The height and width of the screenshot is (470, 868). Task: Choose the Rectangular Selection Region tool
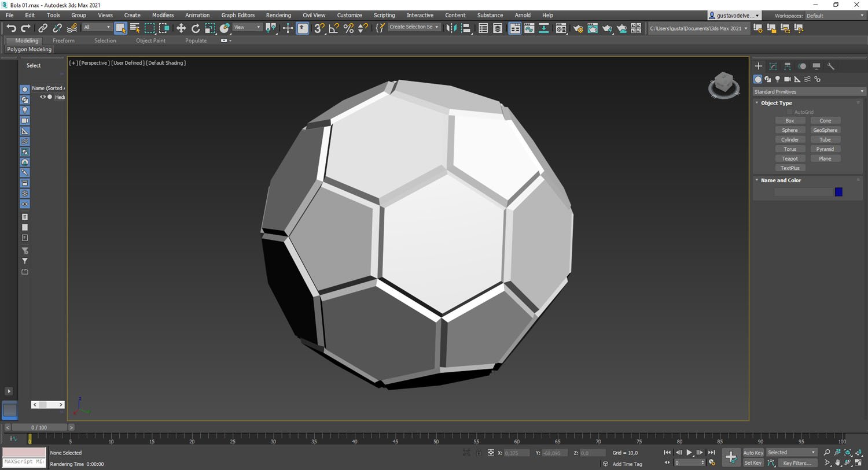point(150,28)
